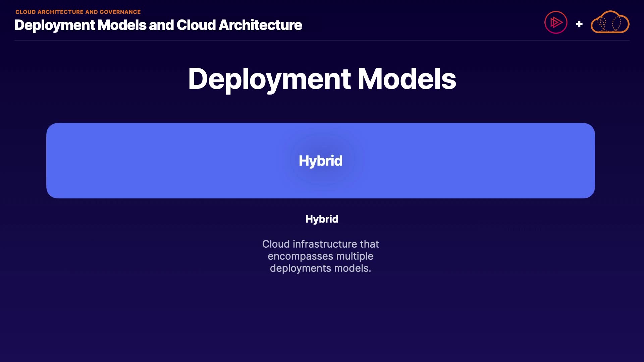This screenshot has height=362, width=644.
Task: Click the word 'infrastructure' in the description
Action: point(324,244)
